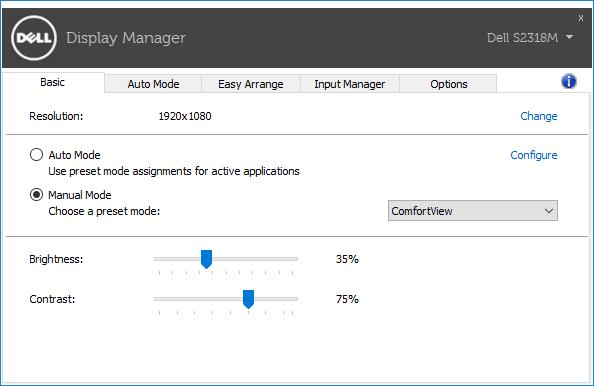Go to the Input Manager tab

tap(350, 84)
